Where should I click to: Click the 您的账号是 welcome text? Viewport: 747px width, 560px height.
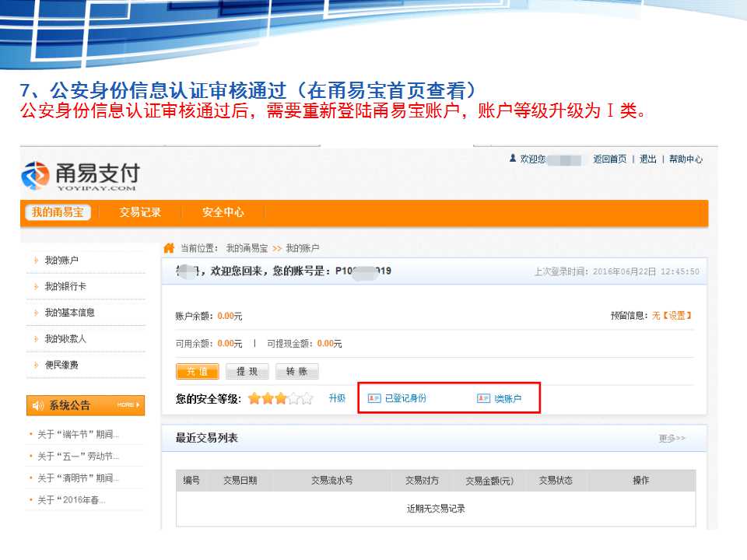coord(283,271)
